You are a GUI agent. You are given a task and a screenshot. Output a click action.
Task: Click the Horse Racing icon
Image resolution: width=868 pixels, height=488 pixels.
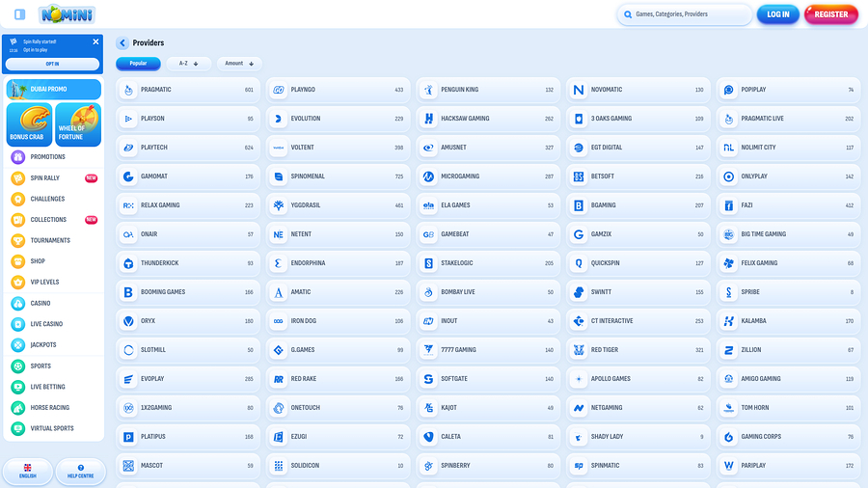[17, 408]
